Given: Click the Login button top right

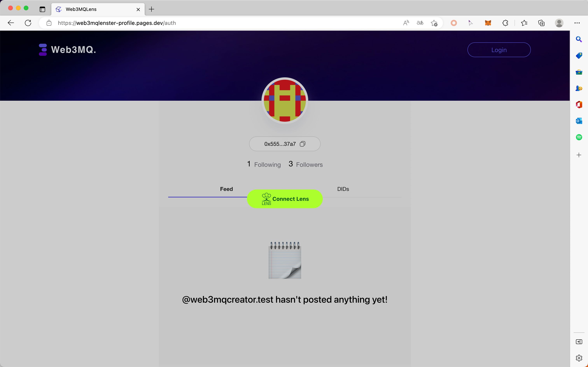Looking at the screenshot, I should click(x=499, y=49).
